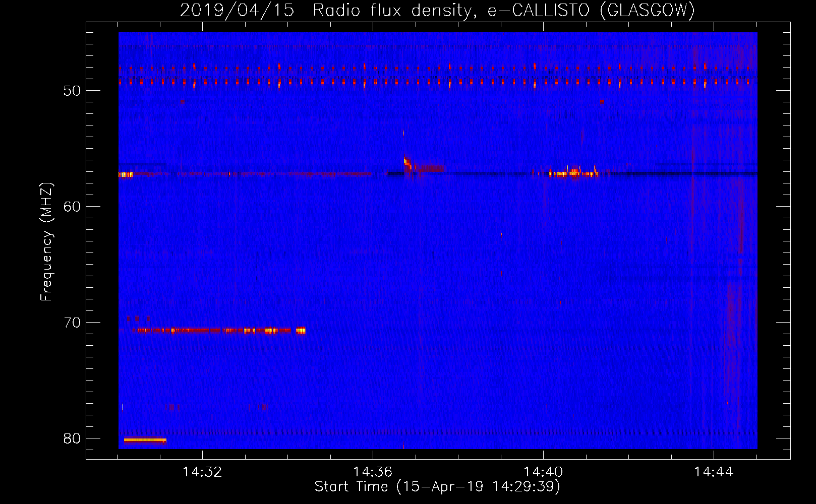Click the bright emission near 57 MHz after 14:40
The width and height of the screenshot is (816, 504).
(574, 173)
